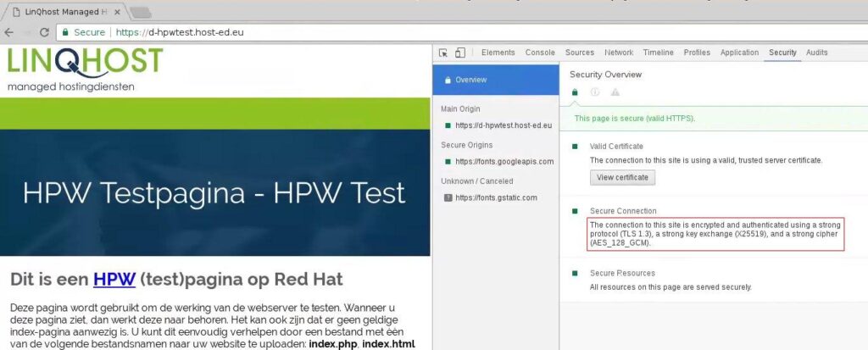The height and width of the screenshot is (350, 868).
Task: Select the DevTools inspect element icon
Action: coord(442,53)
